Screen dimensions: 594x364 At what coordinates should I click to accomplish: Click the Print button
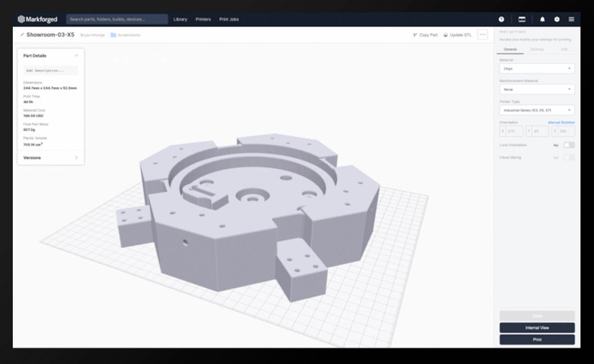[x=537, y=339]
